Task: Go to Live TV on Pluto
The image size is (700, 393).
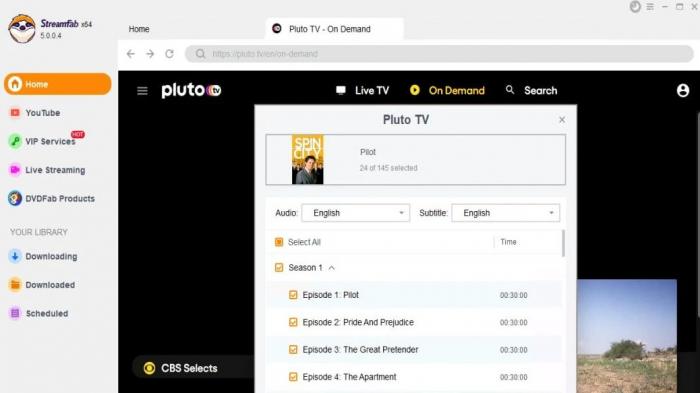Action: (362, 91)
